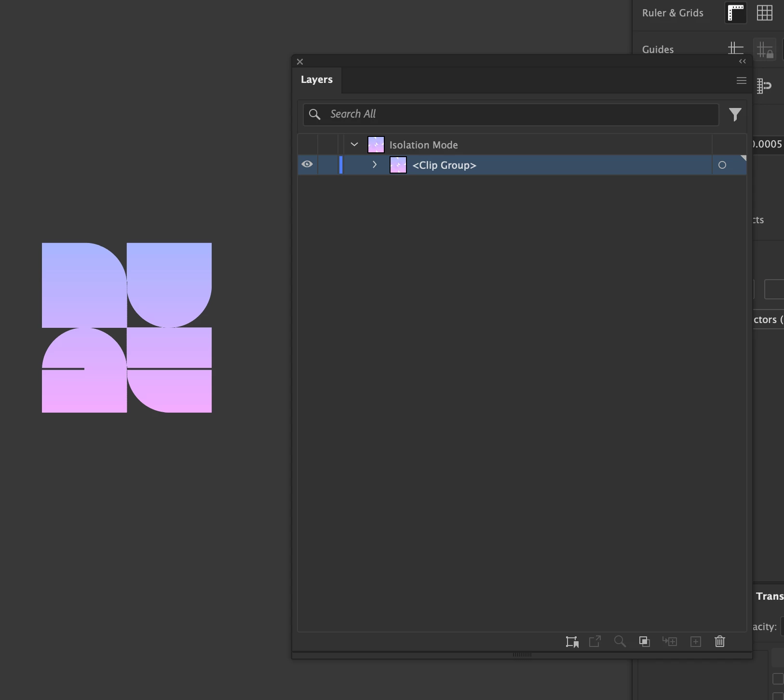Open the Layers panel hamburger menu
This screenshot has height=700, width=784.
[x=742, y=81]
